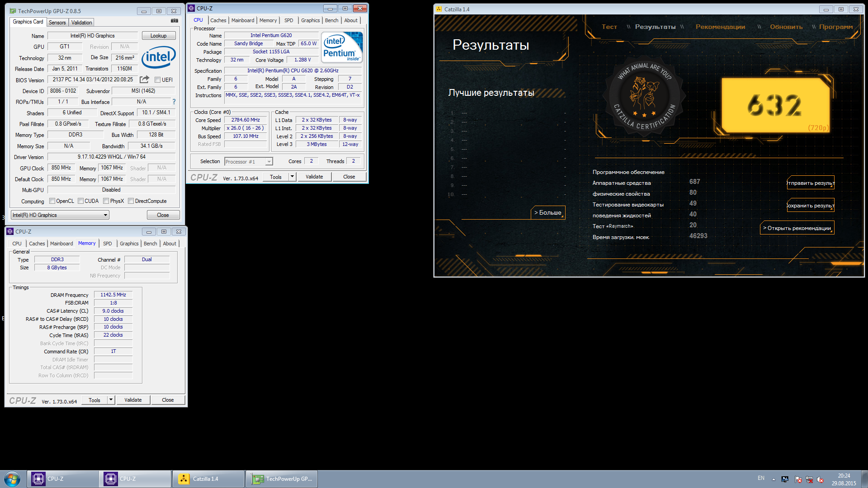Viewport: 868px width, 488px height.
Task: Click the 632 score box in Catzilla
Action: (x=775, y=105)
